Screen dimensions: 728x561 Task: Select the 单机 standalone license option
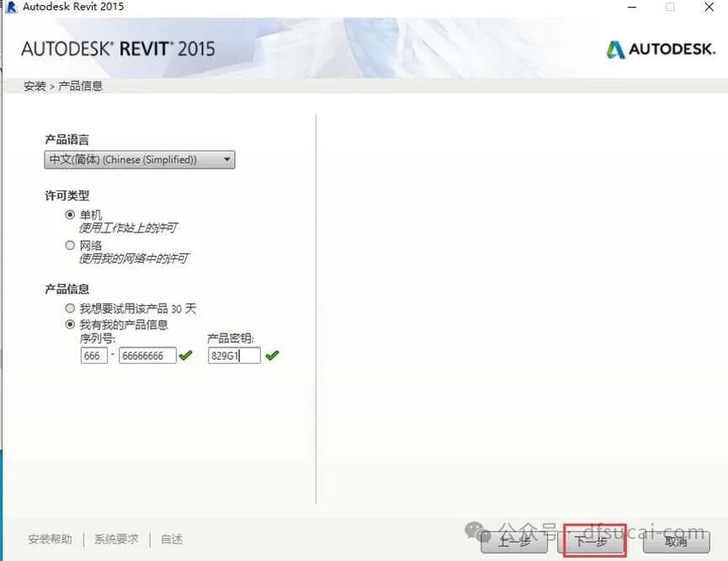70,215
